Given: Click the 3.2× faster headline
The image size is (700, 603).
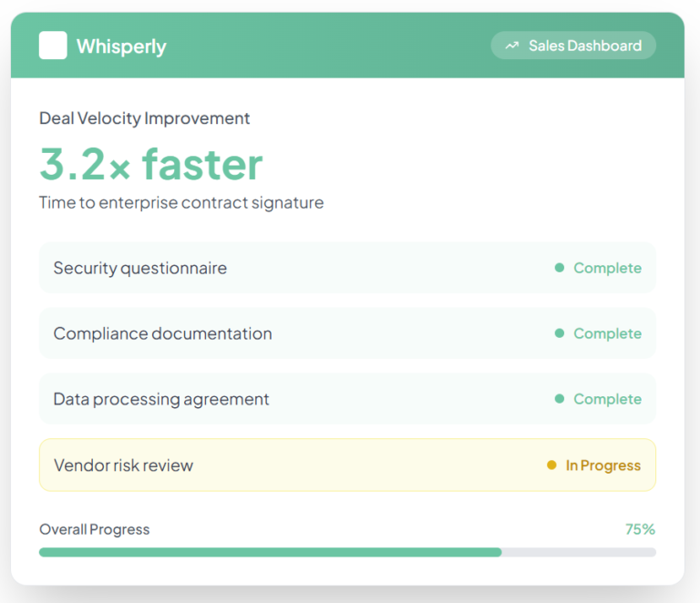Looking at the screenshot, I should click(x=151, y=165).
